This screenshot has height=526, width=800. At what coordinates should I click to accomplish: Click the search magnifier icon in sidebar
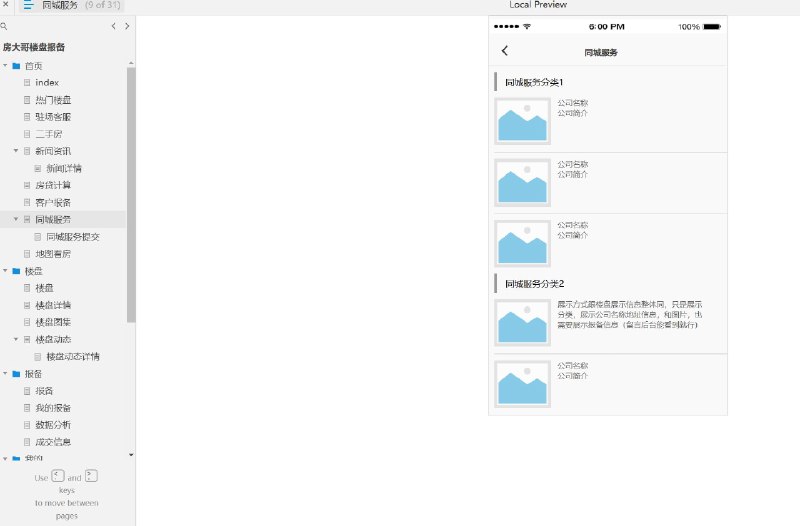(x=4, y=26)
